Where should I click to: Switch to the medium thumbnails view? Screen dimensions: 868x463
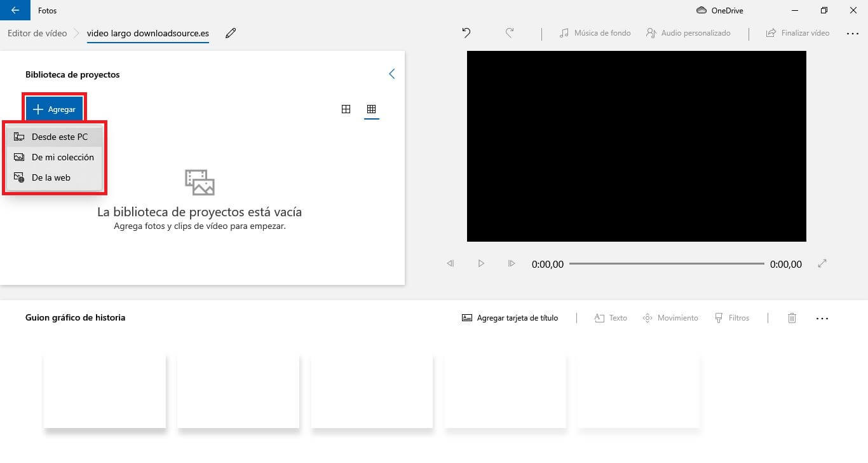(346, 109)
